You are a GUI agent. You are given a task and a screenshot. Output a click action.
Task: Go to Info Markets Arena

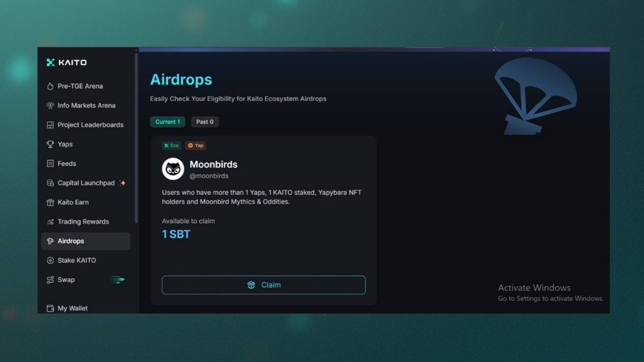[x=86, y=106]
